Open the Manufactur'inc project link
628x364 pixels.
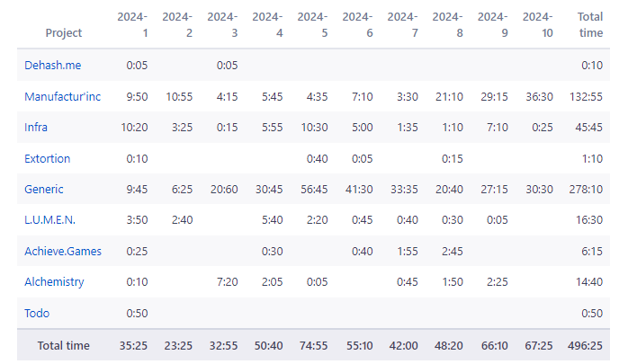click(62, 96)
